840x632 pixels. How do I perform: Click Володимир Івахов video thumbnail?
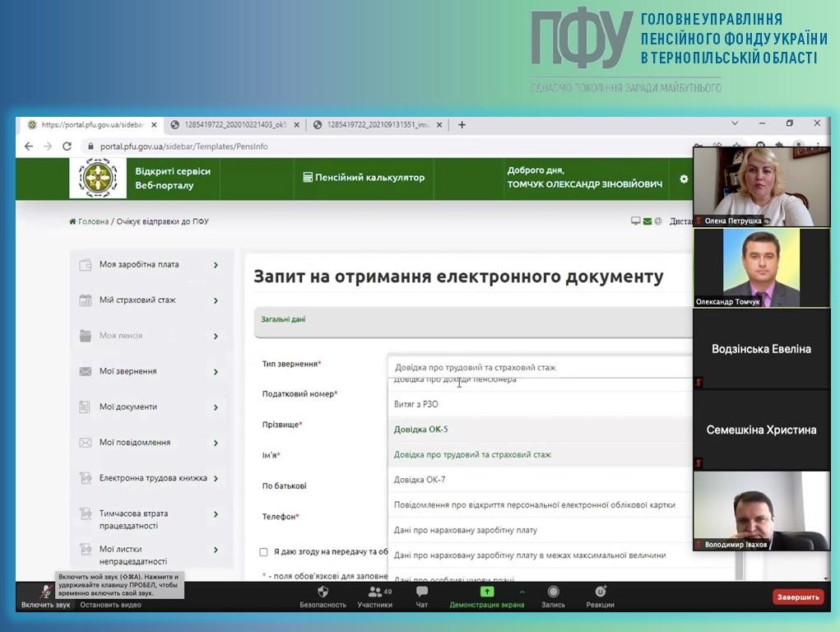click(761, 510)
